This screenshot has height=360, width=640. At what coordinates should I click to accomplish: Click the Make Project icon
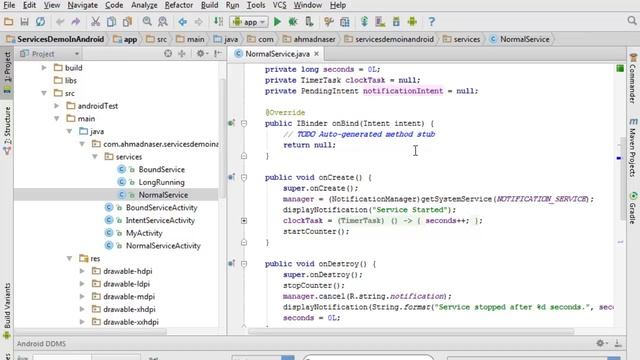pyautogui.click(x=218, y=22)
